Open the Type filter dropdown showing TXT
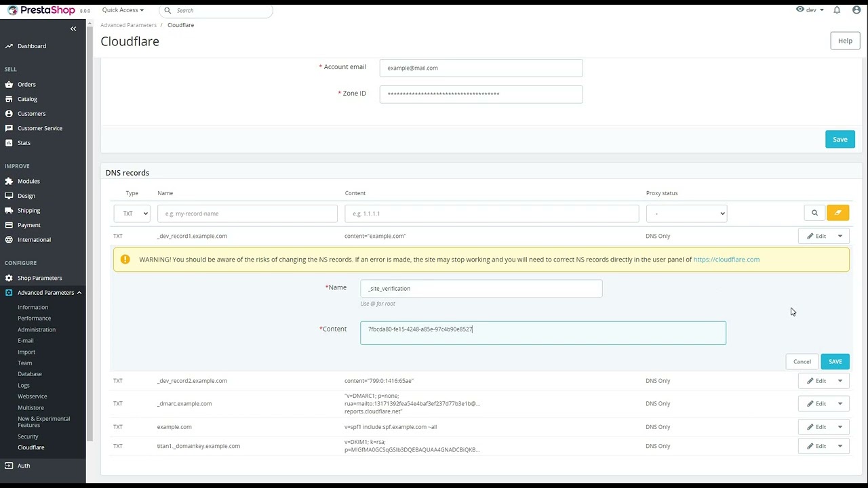The image size is (868, 488). 132,213
